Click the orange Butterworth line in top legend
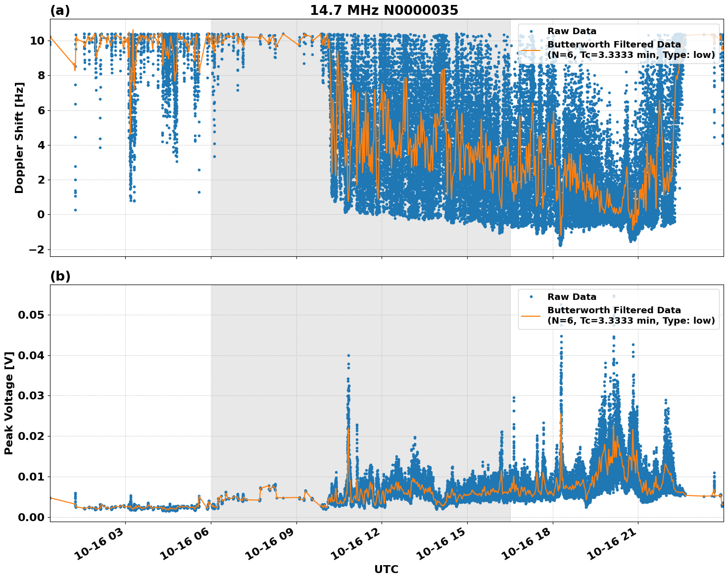Screen dimensions: 728x580 pyautogui.click(x=531, y=49)
